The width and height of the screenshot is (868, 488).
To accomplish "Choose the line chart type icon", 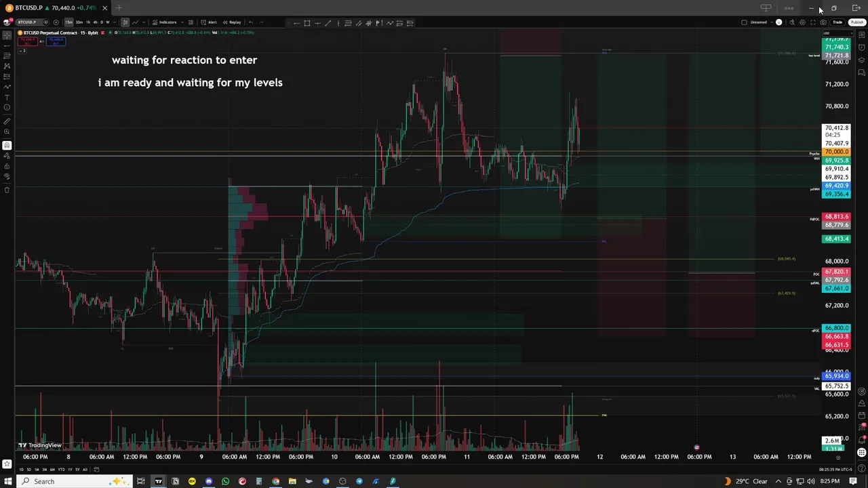I will [136, 22].
